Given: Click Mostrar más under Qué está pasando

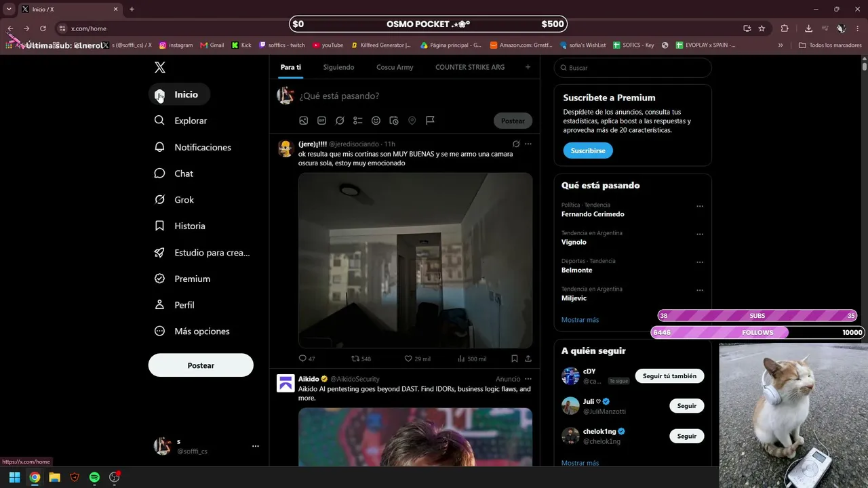Looking at the screenshot, I should [x=580, y=320].
